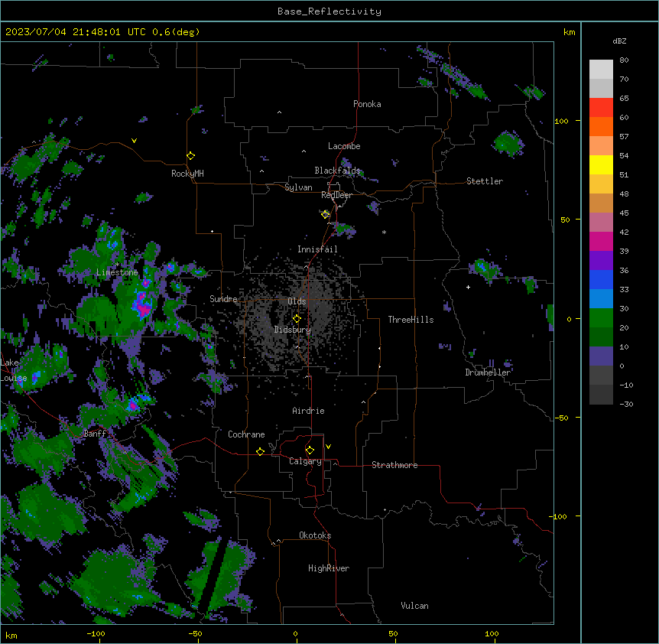Select the Drumheller city label
The height and width of the screenshot is (644, 659).
tap(488, 372)
